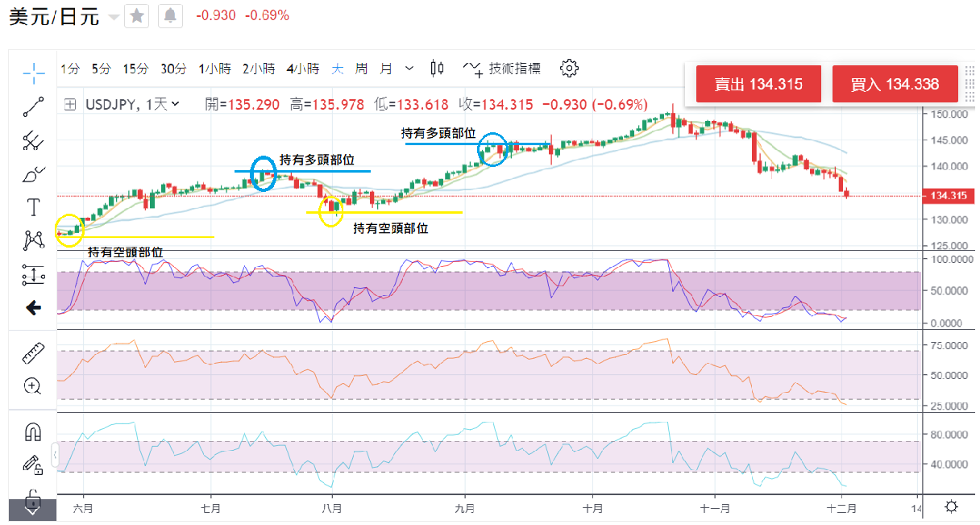Pick the text annotation tool
The image size is (980, 525).
(x=34, y=207)
